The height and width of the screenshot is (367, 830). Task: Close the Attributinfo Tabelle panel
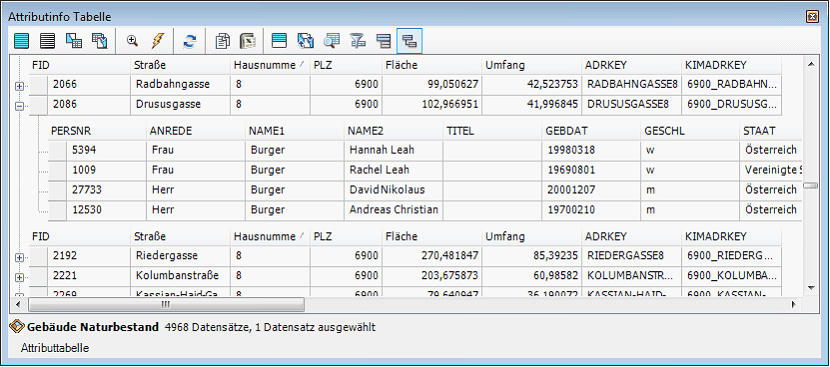[813, 16]
